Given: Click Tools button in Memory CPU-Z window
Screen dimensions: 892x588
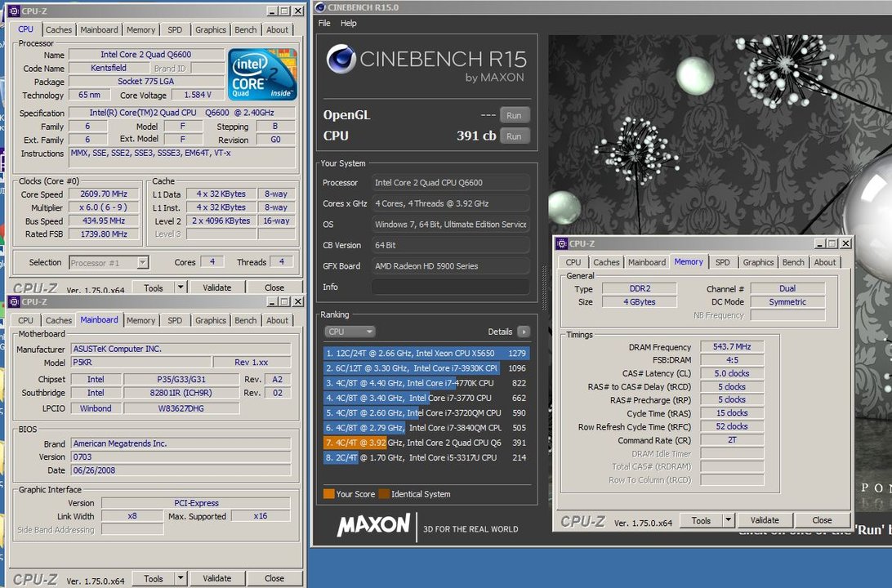Looking at the screenshot, I should [x=701, y=519].
